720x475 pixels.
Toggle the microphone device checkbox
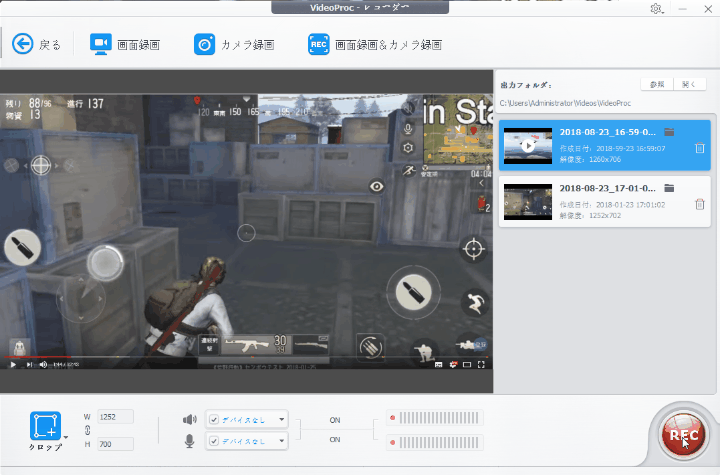coord(213,441)
